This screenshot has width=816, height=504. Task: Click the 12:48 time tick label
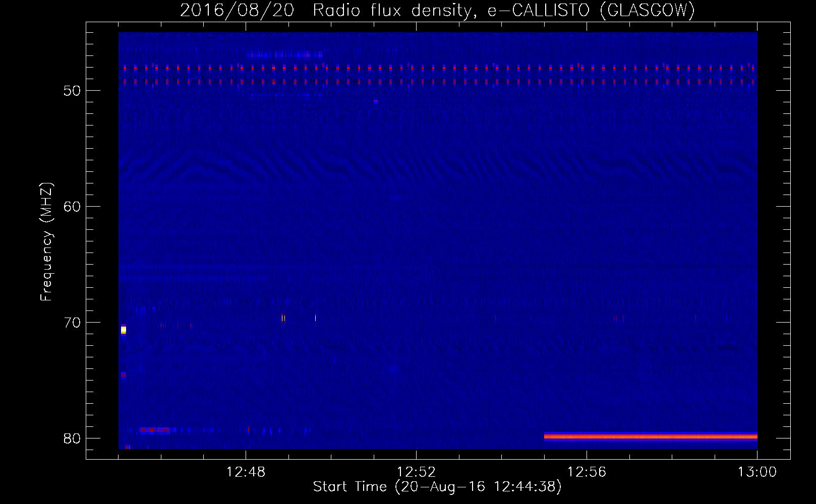tap(246, 472)
